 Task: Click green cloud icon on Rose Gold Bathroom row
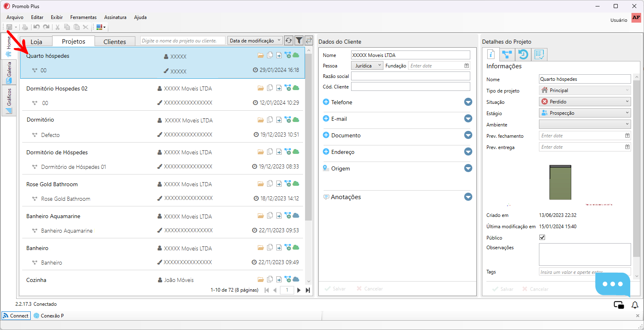point(296,183)
